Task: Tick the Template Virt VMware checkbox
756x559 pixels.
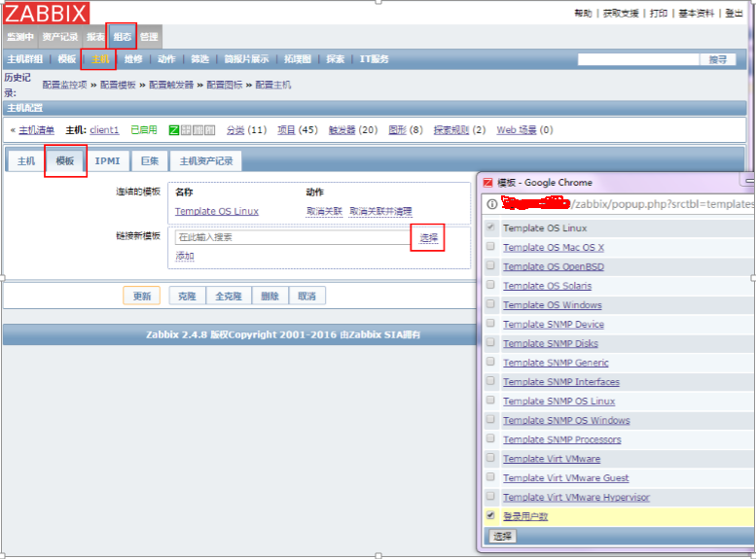Action: tap(490, 458)
